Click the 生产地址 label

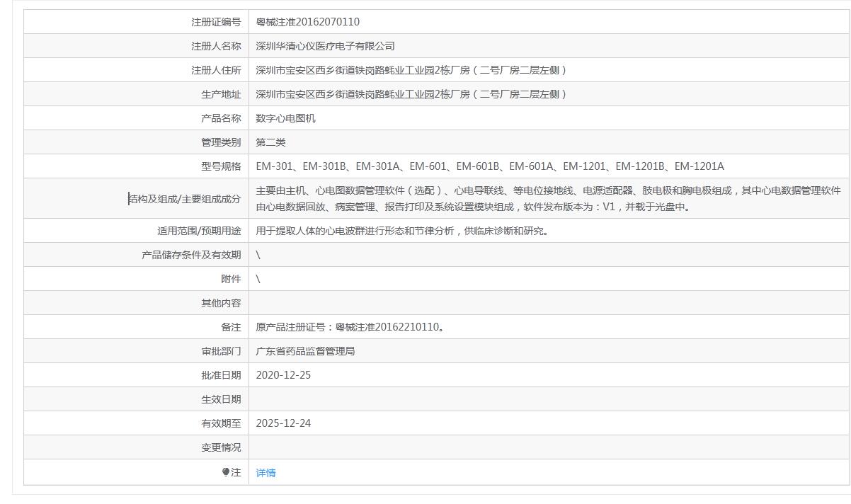click(221, 94)
